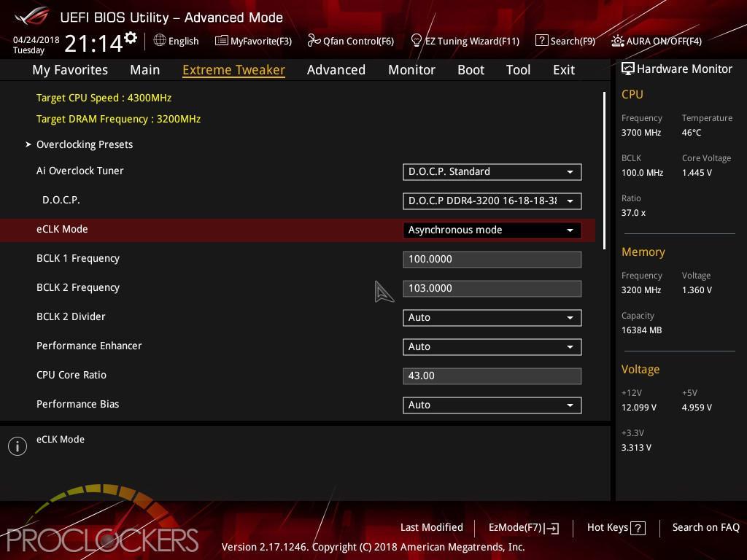Launch EZ Tuning Wizard(F11)
The height and width of the screenshot is (560, 747).
(465, 41)
